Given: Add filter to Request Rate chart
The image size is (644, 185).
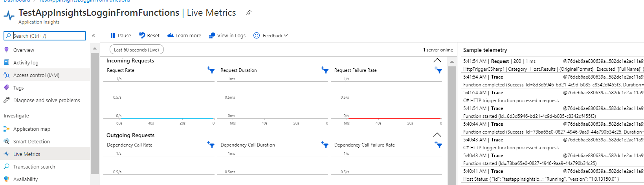Looking at the screenshot, I should click(211, 70).
